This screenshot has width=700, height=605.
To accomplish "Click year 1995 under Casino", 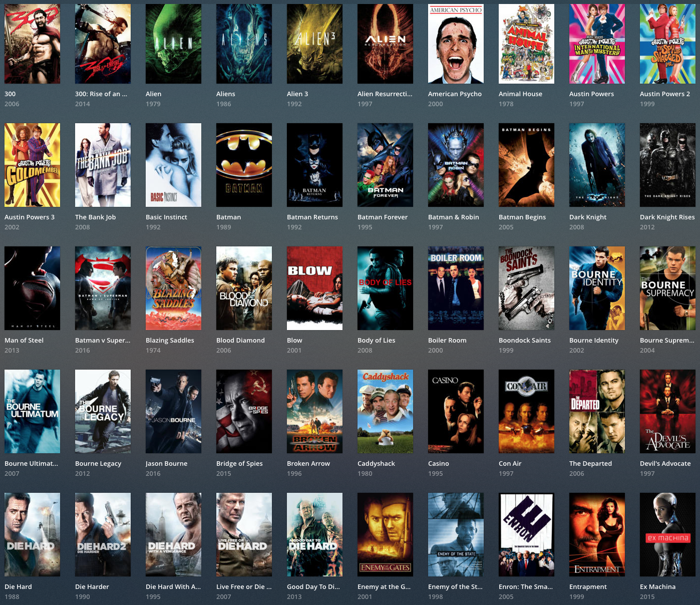I will pyautogui.click(x=436, y=473).
